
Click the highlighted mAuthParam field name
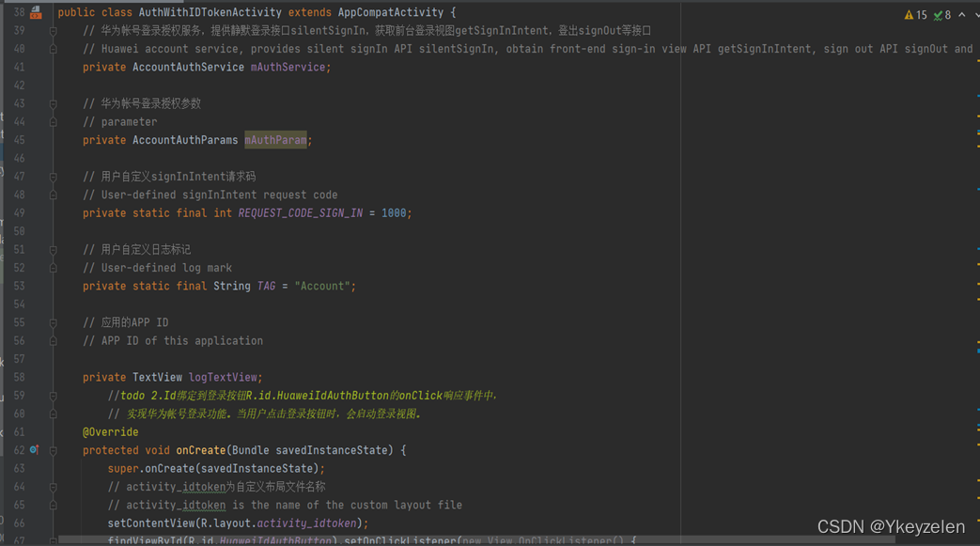pyautogui.click(x=275, y=140)
